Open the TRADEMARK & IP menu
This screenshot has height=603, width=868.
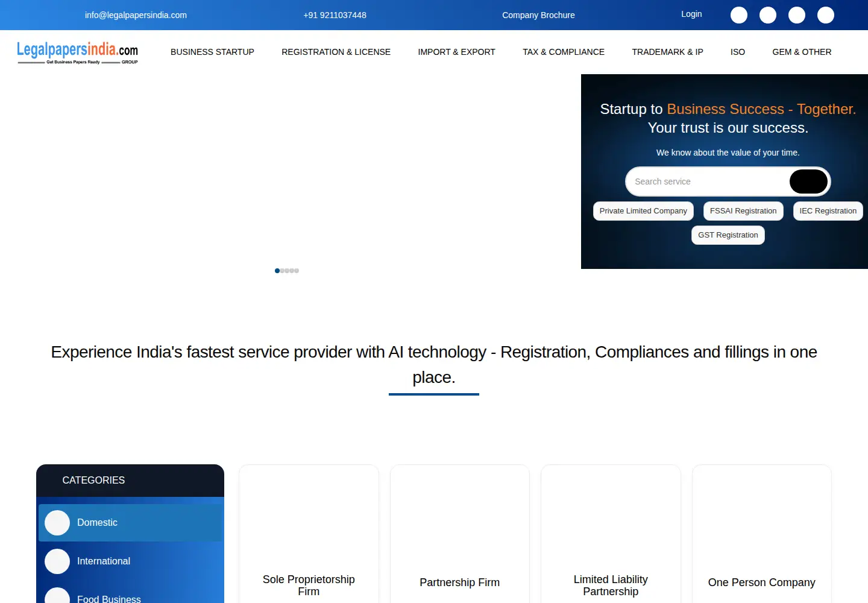click(667, 52)
